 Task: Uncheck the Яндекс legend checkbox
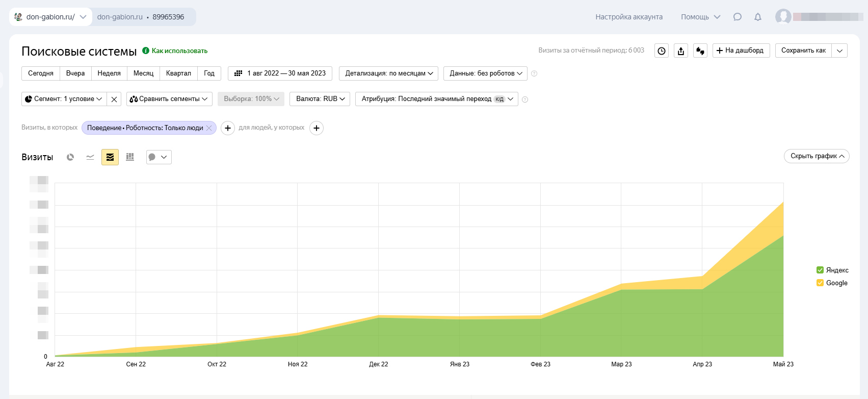820,270
